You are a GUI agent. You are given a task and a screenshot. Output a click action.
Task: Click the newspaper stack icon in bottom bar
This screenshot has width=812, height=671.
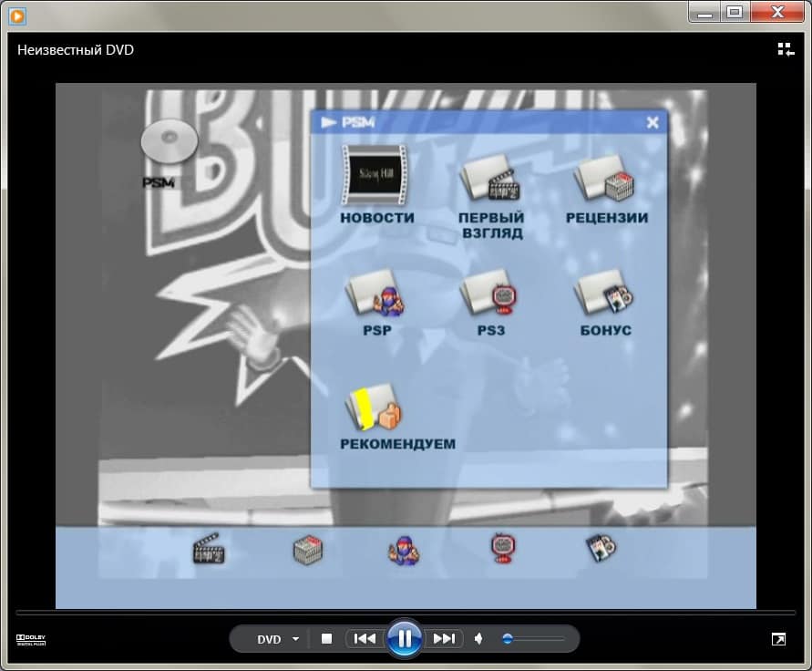pyautogui.click(x=308, y=549)
